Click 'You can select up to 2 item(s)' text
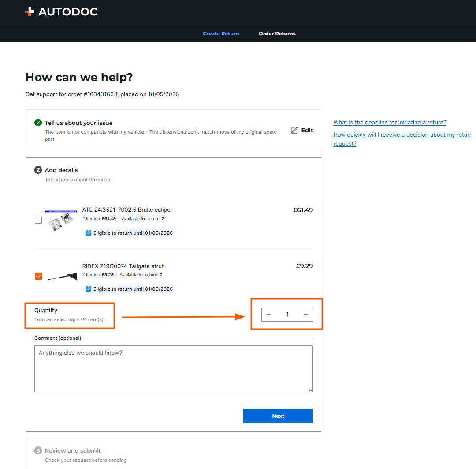The width and height of the screenshot is (476, 469). (x=69, y=319)
